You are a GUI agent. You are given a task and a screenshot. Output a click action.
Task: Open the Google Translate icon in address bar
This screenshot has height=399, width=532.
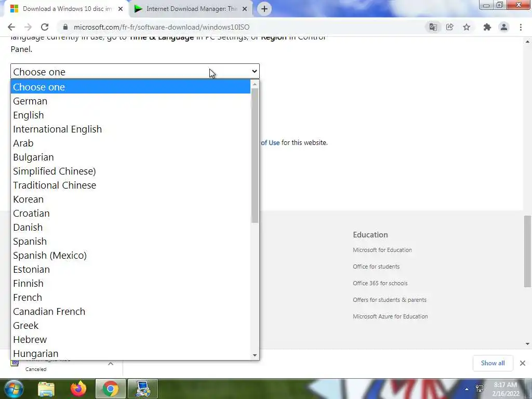(433, 27)
